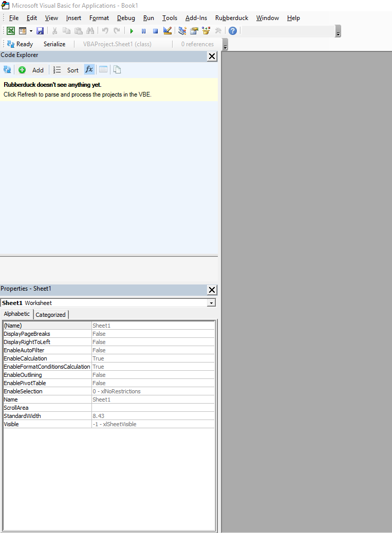Image resolution: width=392 pixels, height=533 pixels.
Task: Click the View Microsoft Excel icon
Action: click(x=11, y=31)
